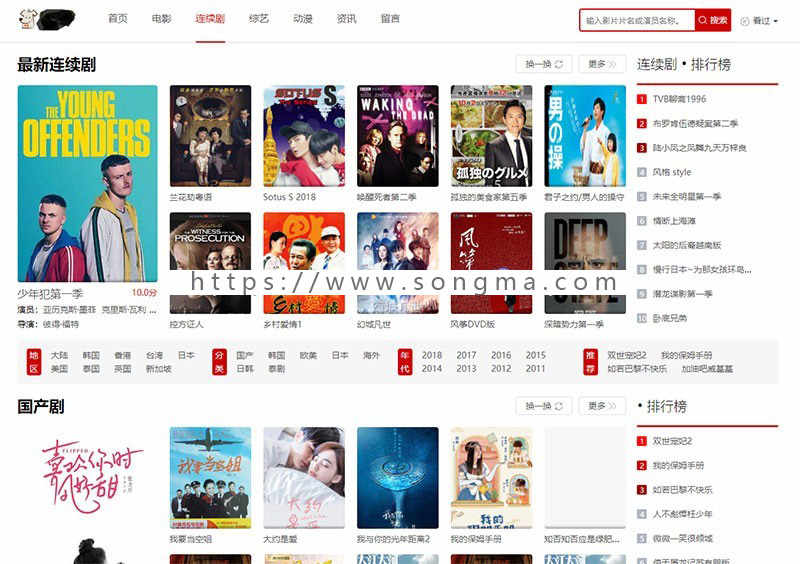The width and height of the screenshot is (800, 564).
Task: Open 更多 in the 国产剧 section
Action: pos(603,406)
